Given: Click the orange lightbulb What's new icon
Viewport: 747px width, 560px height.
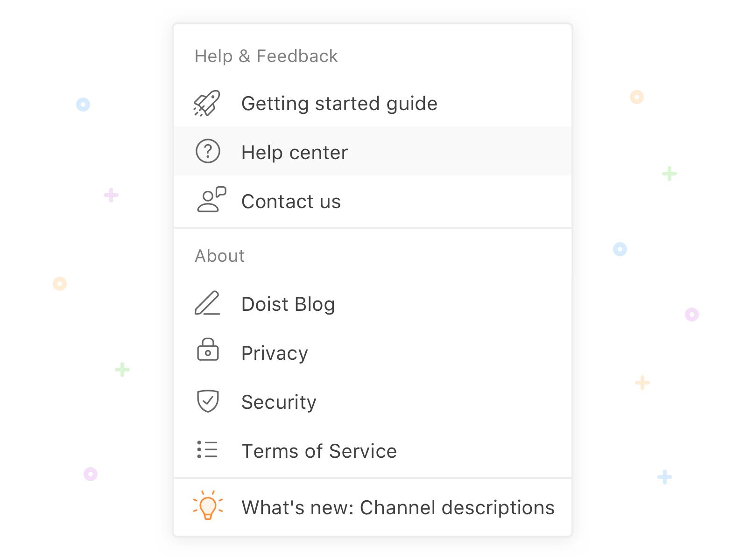Looking at the screenshot, I should [208, 505].
